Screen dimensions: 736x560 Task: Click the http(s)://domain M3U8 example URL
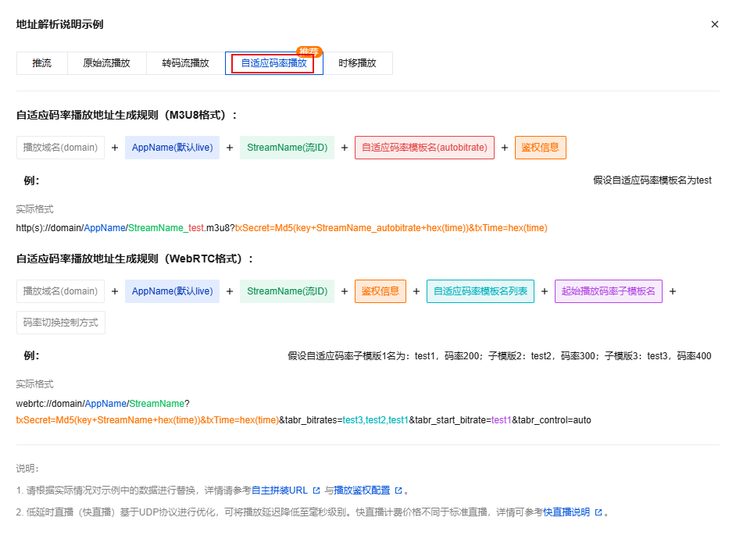pyautogui.click(x=281, y=227)
